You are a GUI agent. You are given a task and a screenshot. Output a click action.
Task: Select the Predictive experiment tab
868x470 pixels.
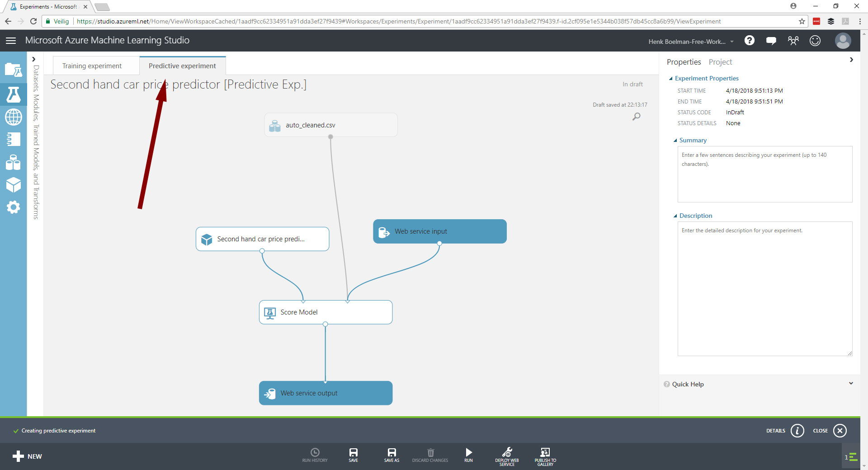pos(182,66)
